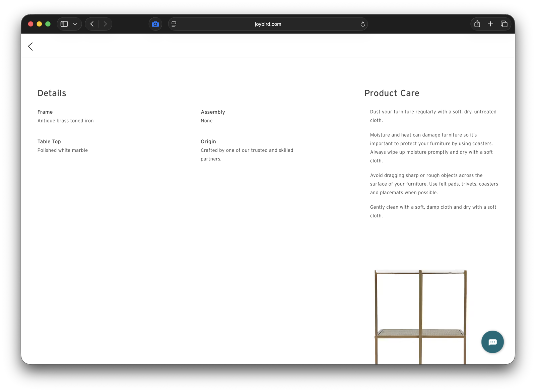This screenshot has height=392, width=536.
Task: Minimize the window using yellow button
Action: (x=39, y=24)
